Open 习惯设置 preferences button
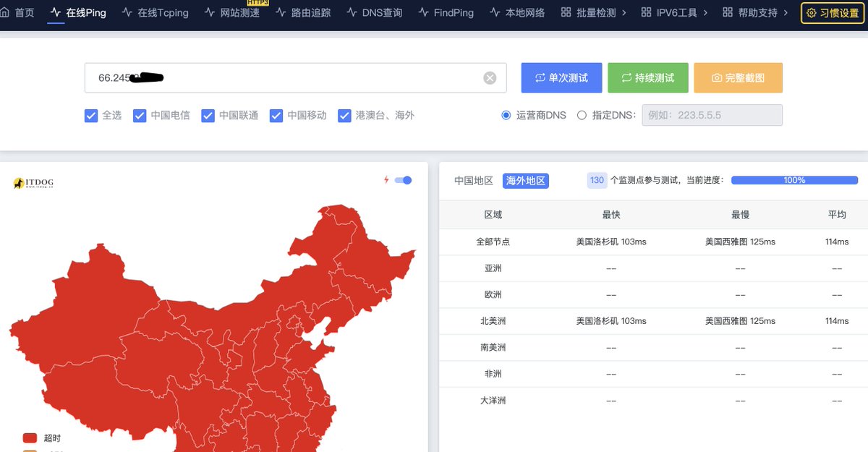 coord(833,13)
